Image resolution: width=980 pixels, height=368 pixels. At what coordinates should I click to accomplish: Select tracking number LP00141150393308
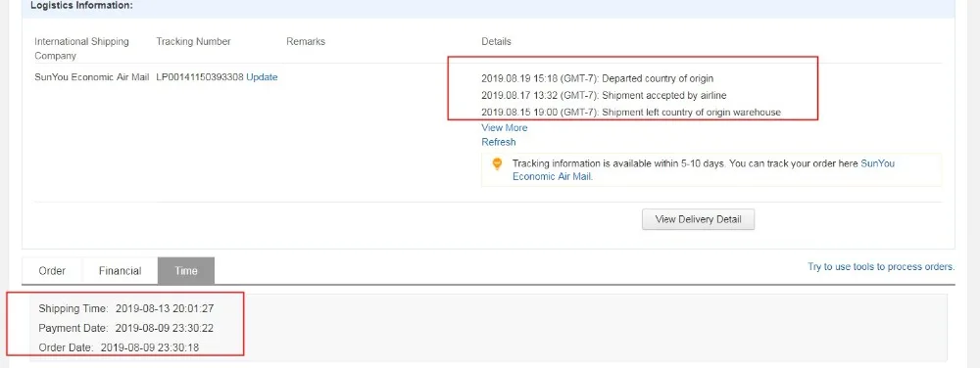(200, 77)
